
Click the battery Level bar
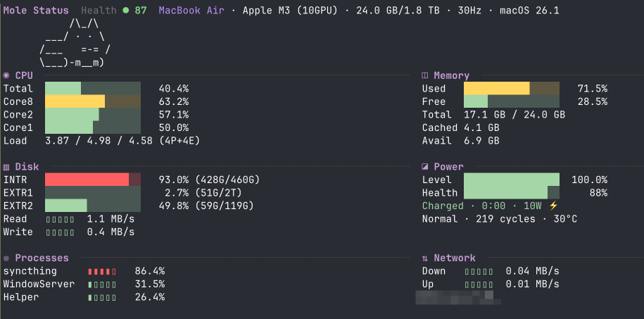point(512,180)
